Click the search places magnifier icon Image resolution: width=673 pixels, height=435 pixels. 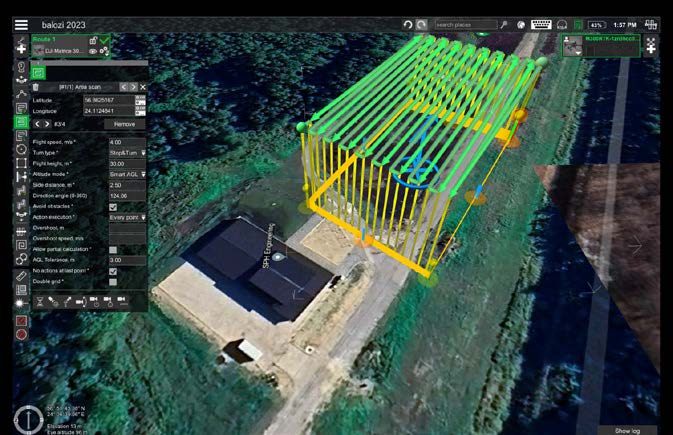point(504,24)
